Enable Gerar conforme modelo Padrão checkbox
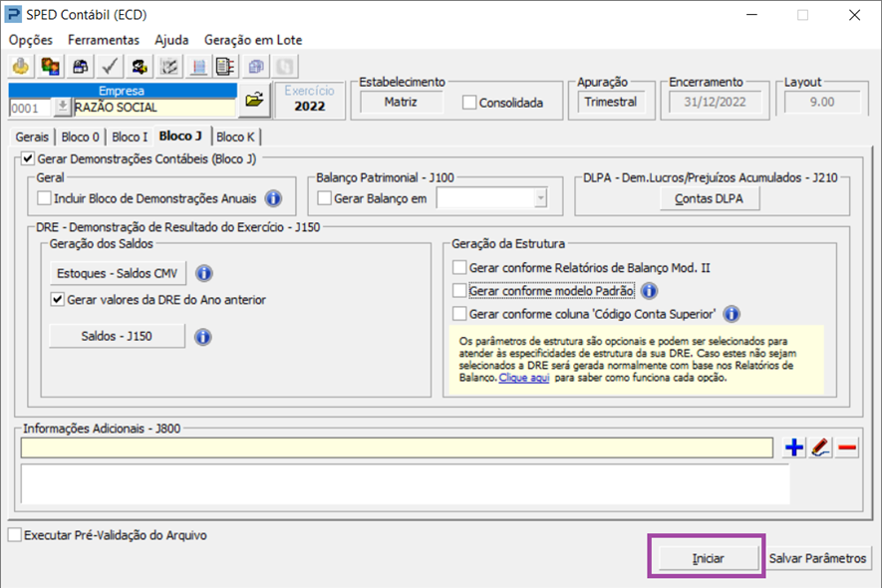The height and width of the screenshot is (588, 882). pyautogui.click(x=459, y=291)
